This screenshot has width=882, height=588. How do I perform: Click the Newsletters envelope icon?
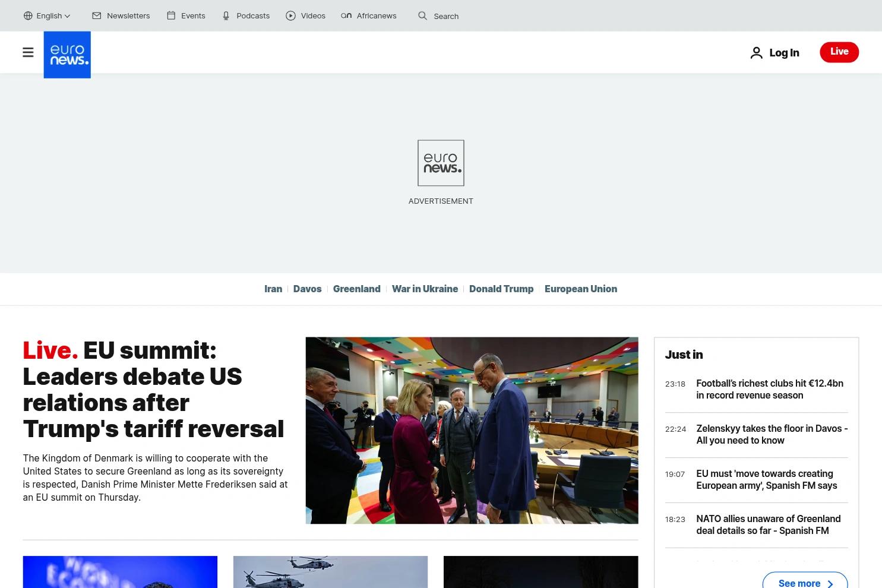[97, 15]
